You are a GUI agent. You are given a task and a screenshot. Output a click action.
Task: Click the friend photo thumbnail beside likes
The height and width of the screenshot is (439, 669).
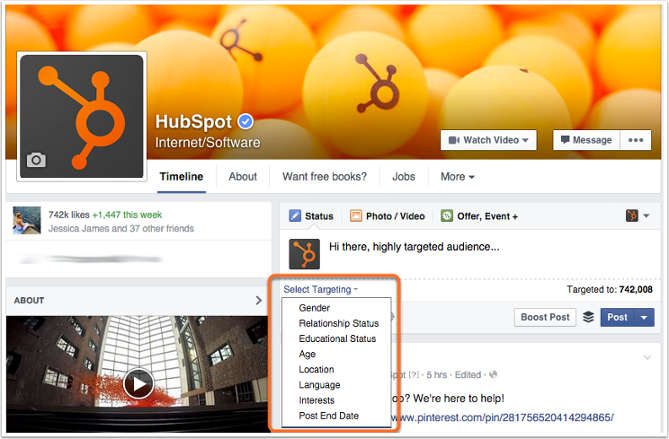27,220
